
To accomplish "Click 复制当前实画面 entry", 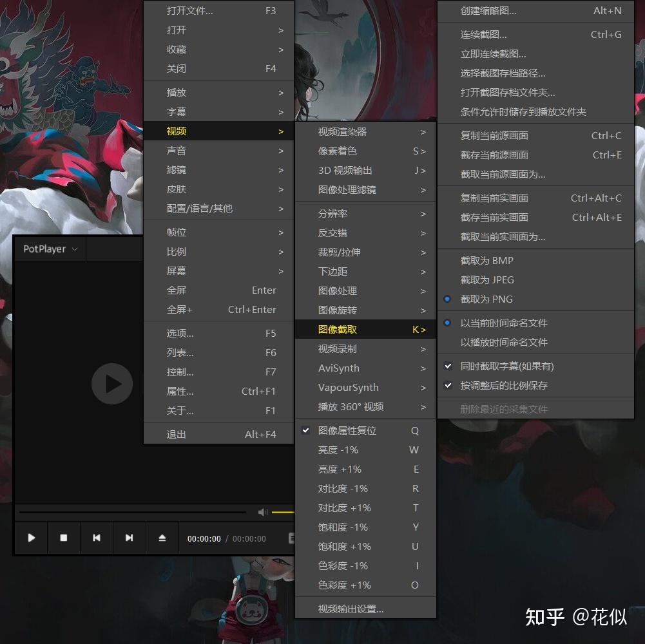I will tap(535, 198).
